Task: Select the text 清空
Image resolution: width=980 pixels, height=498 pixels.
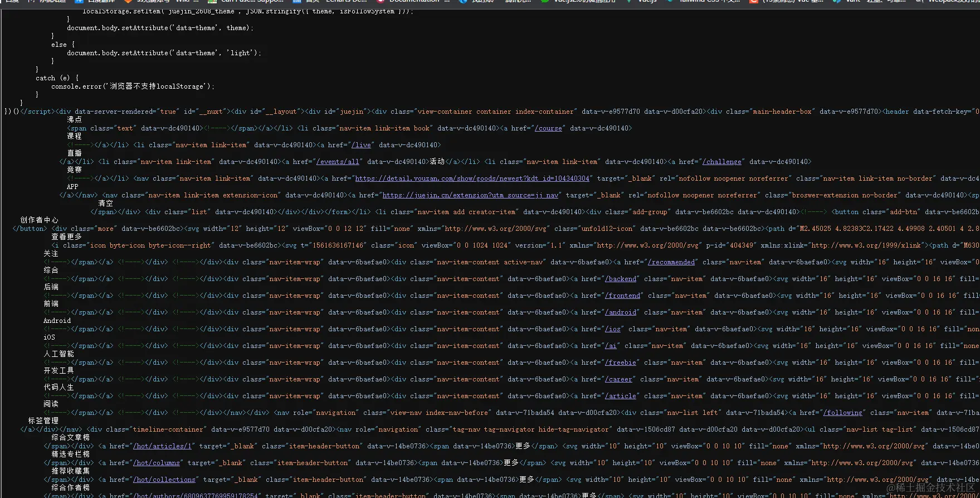Action: click(105, 204)
